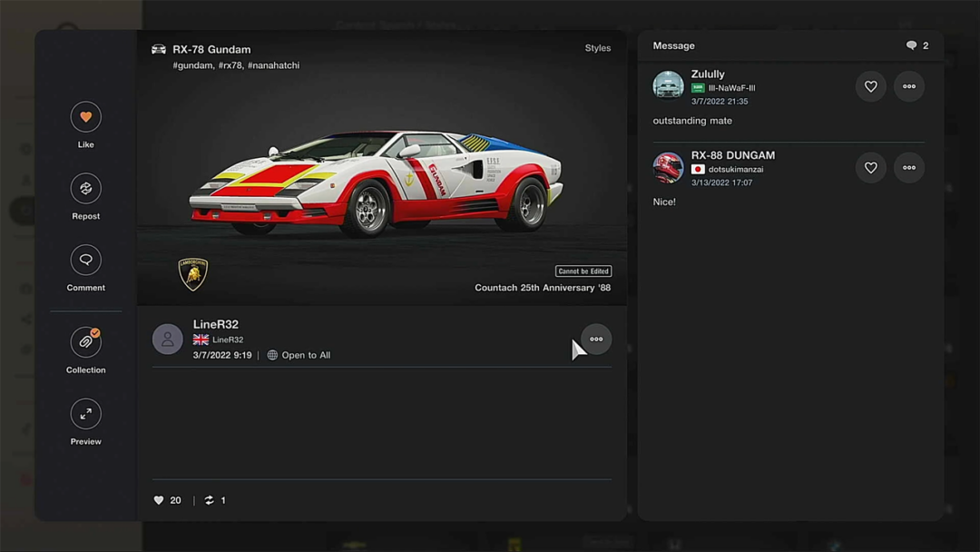This screenshot has height=552, width=980.
Task: Click the message count bubble icon
Action: point(911,45)
